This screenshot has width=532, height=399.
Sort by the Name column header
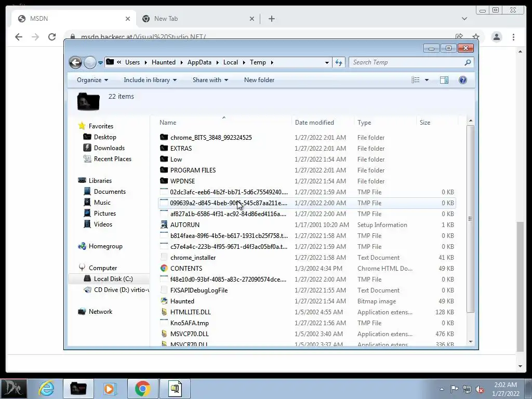(x=224, y=123)
